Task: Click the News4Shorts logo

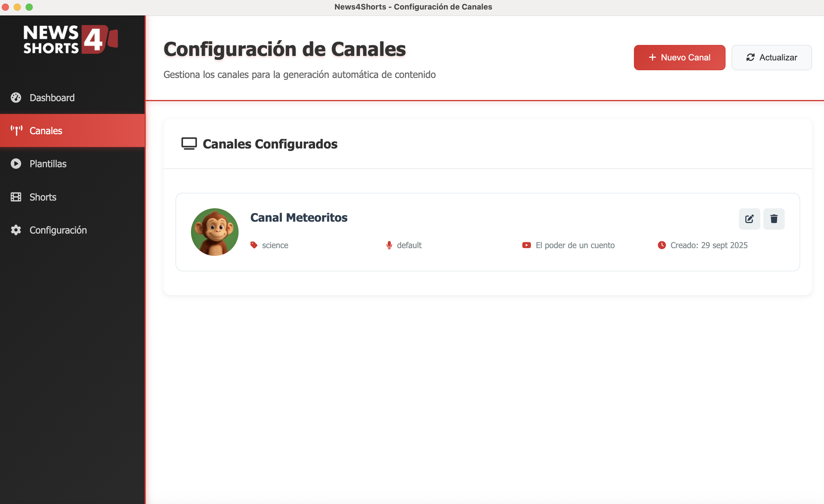Action: pyautogui.click(x=71, y=40)
